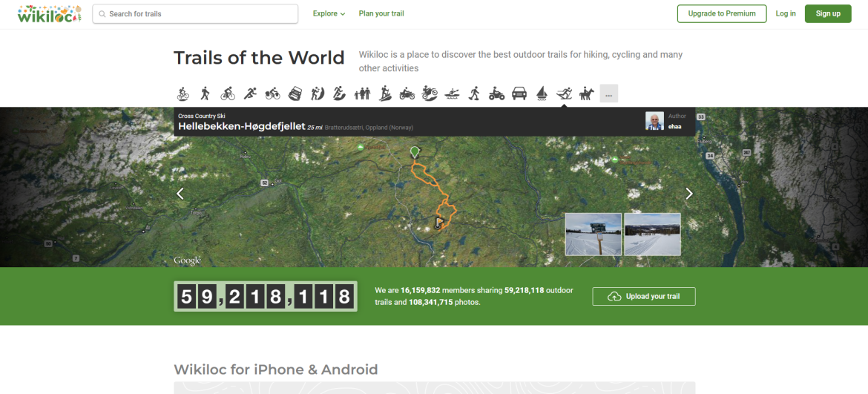This screenshot has width=868, height=394.
Task: Click the Wikiloc for iPhone & Android heading
Action: [x=276, y=370]
